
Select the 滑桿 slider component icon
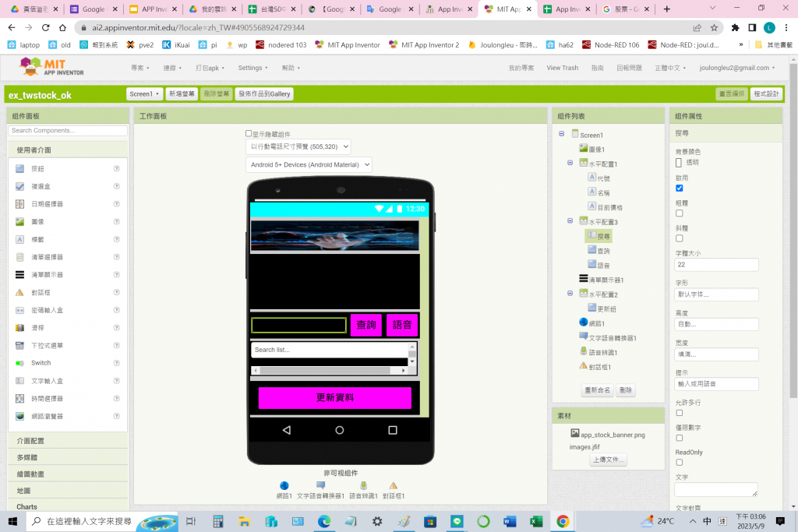(19, 328)
